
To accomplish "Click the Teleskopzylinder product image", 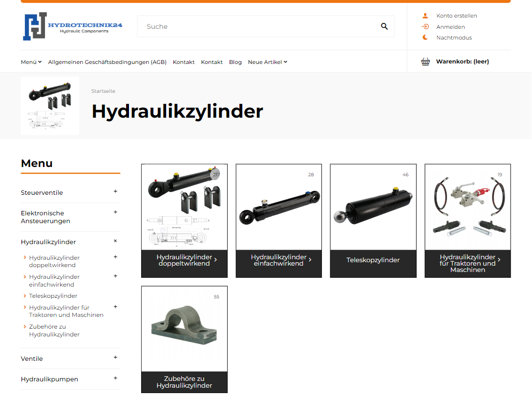I will coord(373,207).
